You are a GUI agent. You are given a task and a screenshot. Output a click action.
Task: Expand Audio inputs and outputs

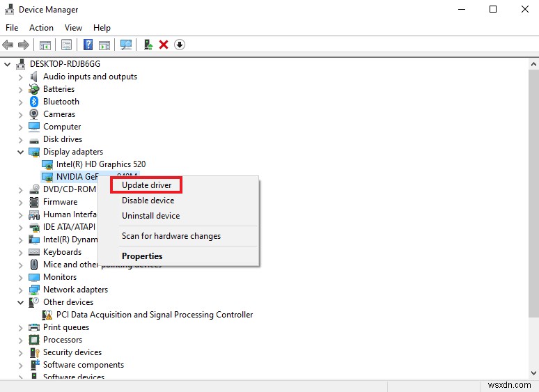[x=20, y=77]
